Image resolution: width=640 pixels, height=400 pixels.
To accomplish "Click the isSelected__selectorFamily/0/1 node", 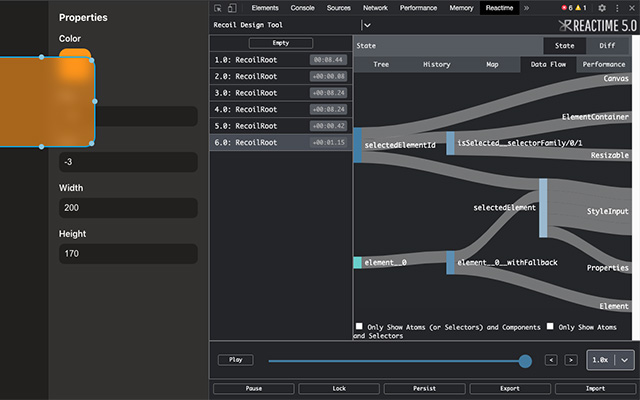I will click(x=450, y=143).
